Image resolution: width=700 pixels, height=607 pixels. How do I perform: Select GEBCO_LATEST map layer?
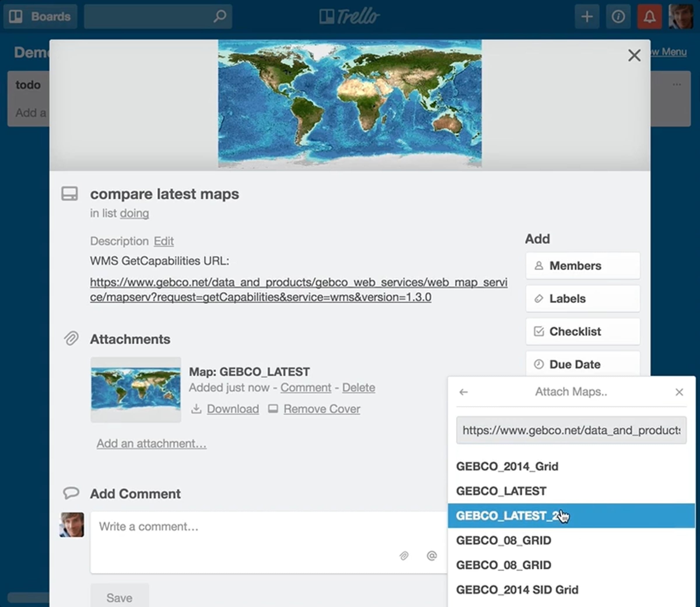coord(571,491)
